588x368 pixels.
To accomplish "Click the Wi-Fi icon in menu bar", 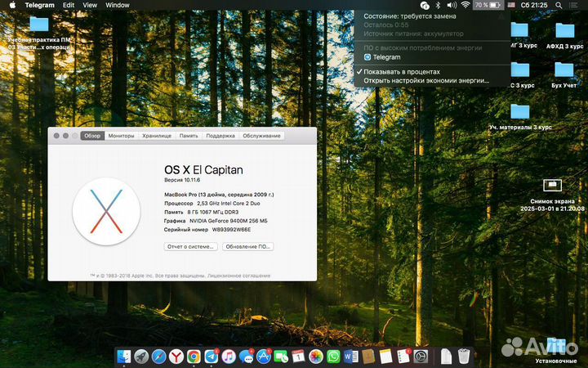I will coord(465,5).
